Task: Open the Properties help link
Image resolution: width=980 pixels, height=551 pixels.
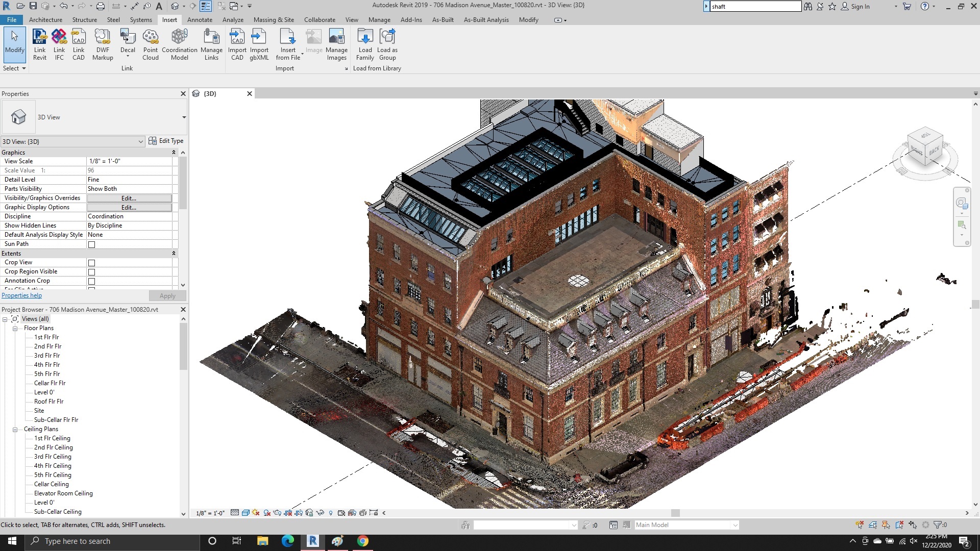Action: click(x=21, y=295)
